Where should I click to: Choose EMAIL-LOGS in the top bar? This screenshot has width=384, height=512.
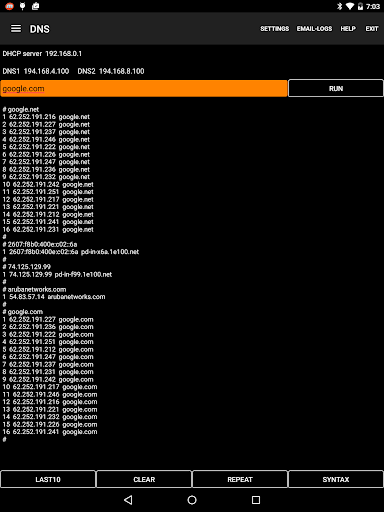(x=314, y=29)
